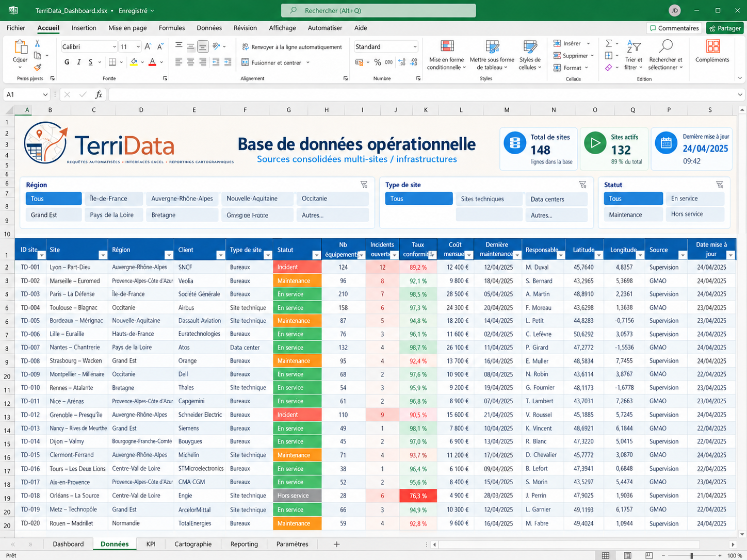This screenshot has height=560, width=747.
Task: Click the Format painter brush icon
Action: (37, 68)
